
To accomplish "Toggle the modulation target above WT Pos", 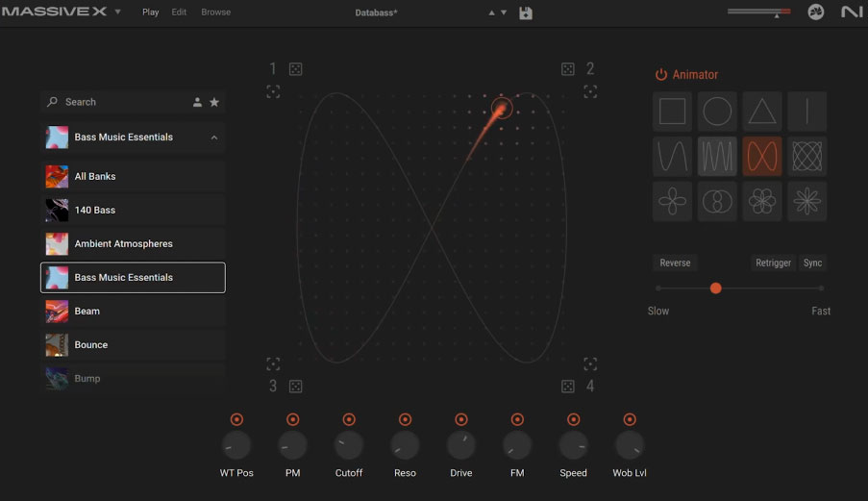I will tap(236, 419).
